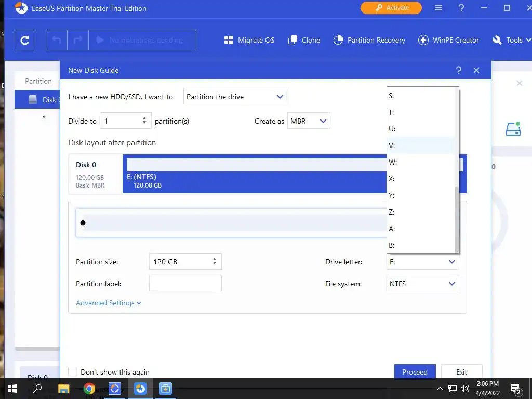This screenshot has height=399, width=532.
Task: Select drive letter A:
Action: pyautogui.click(x=421, y=229)
